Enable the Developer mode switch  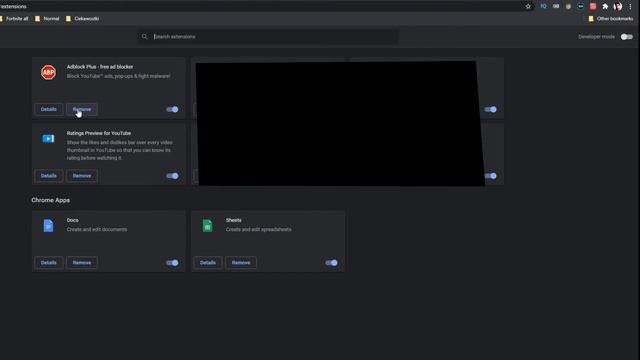click(627, 37)
